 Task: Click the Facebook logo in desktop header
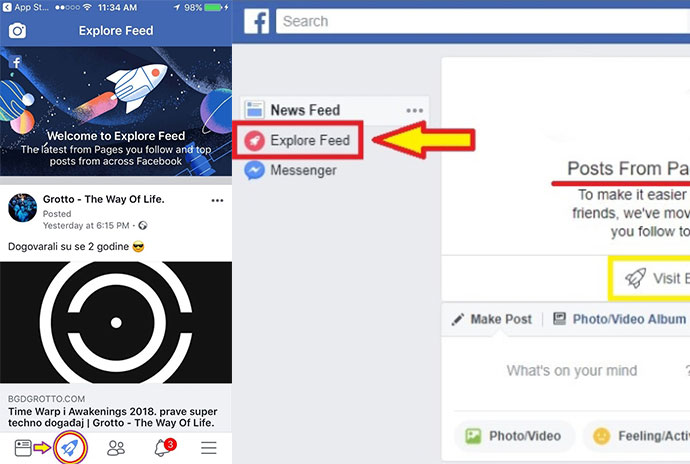coord(257,22)
